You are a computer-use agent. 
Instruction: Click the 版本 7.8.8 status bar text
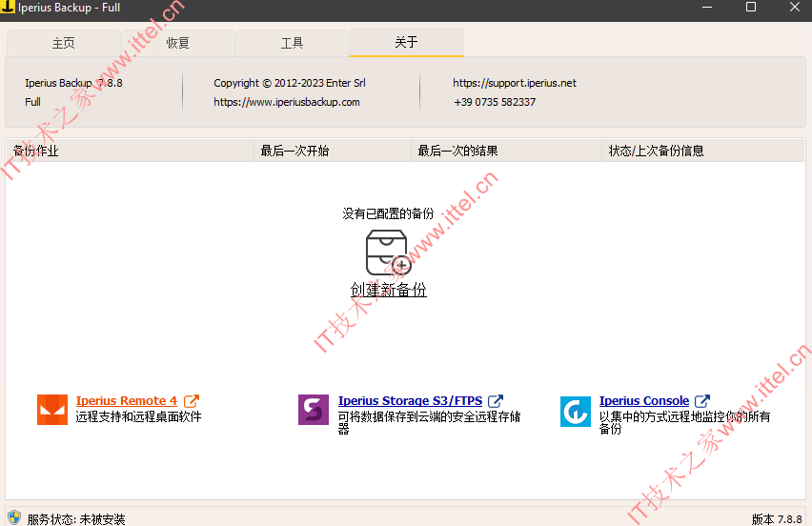point(777,519)
